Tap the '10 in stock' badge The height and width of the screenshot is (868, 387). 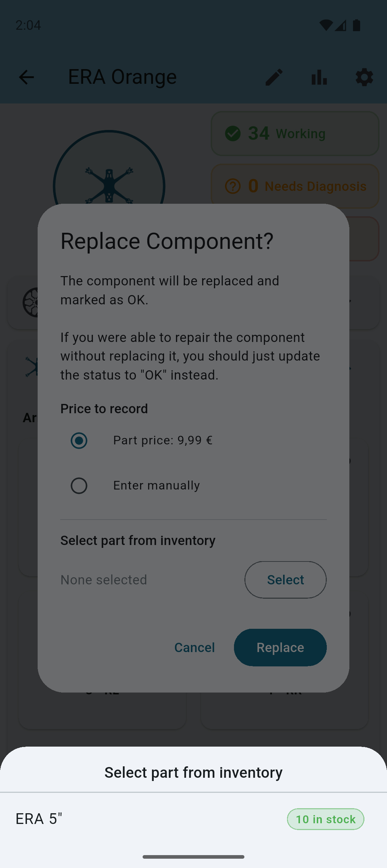tap(325, 819)
